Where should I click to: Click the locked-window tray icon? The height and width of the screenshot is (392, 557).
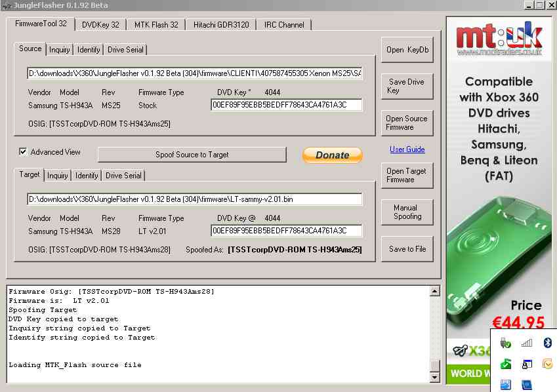click(x=527, y=364)
